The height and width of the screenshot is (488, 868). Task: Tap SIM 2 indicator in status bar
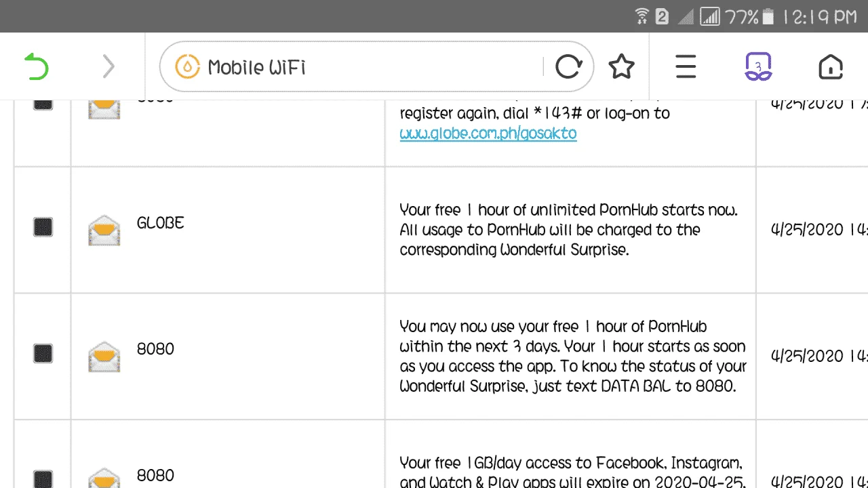coord(662,16)
